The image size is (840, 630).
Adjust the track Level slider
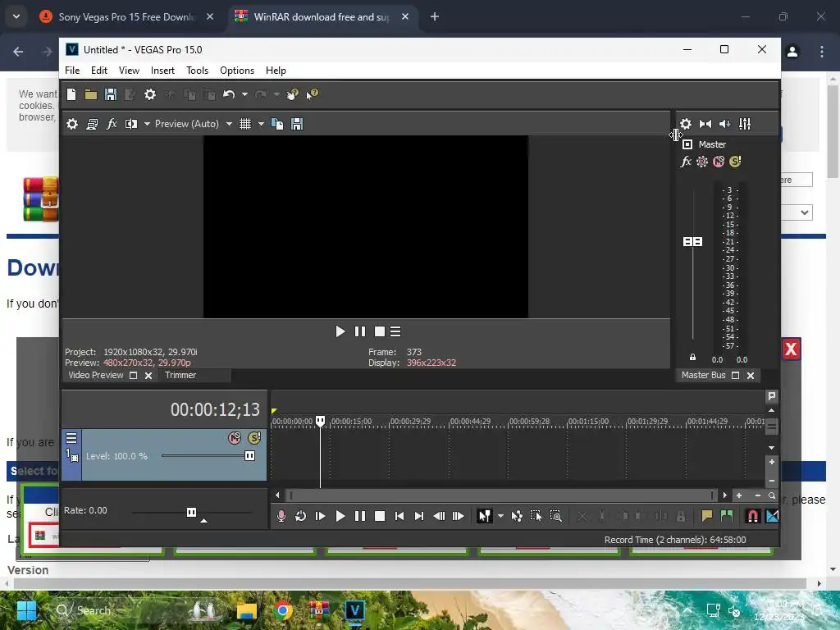point(249,456)
